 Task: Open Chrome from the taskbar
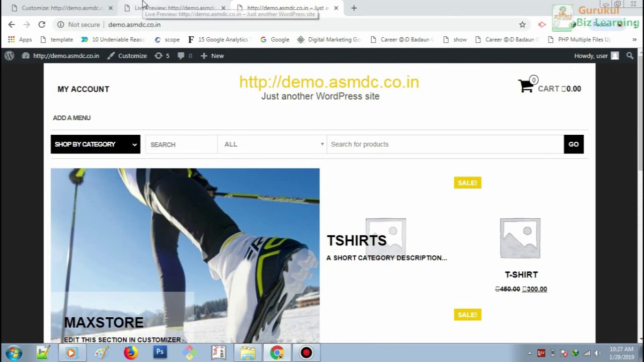[x=277, y=352]
